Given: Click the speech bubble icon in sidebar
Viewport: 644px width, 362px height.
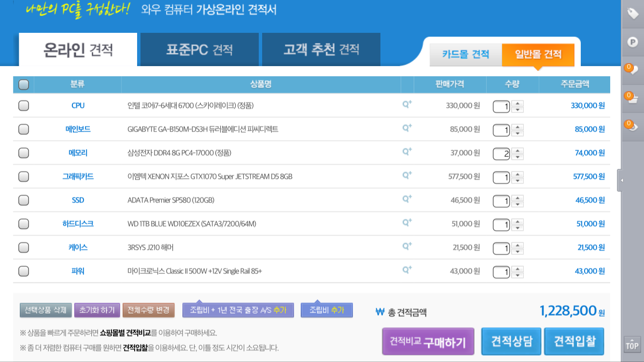Looking at the screenshot, I should pos(632,70).
